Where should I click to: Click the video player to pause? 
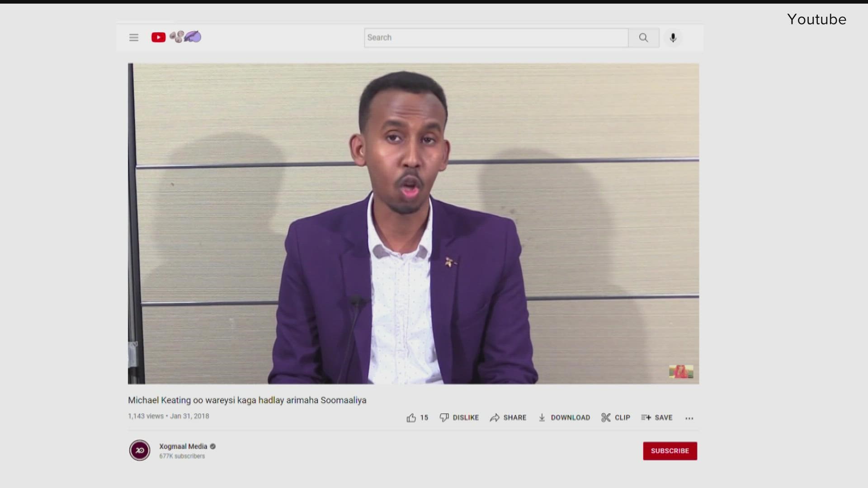click(413, 223)
